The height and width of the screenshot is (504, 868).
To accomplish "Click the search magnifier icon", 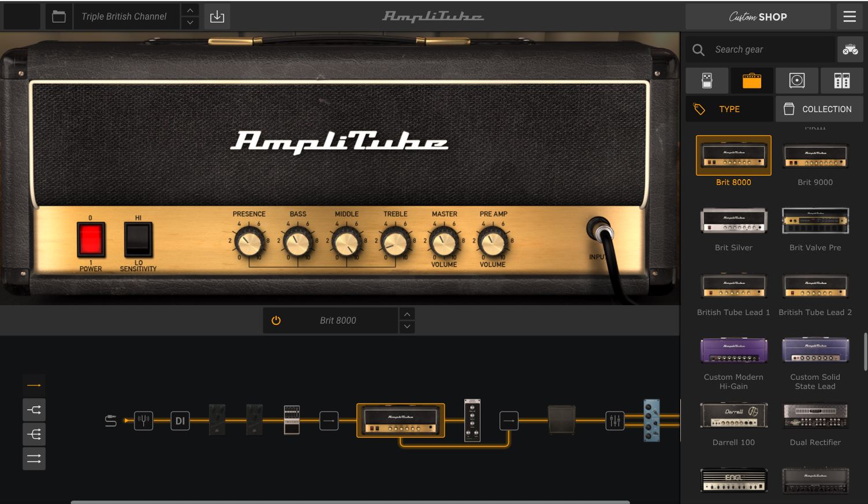I will [699, 50].
